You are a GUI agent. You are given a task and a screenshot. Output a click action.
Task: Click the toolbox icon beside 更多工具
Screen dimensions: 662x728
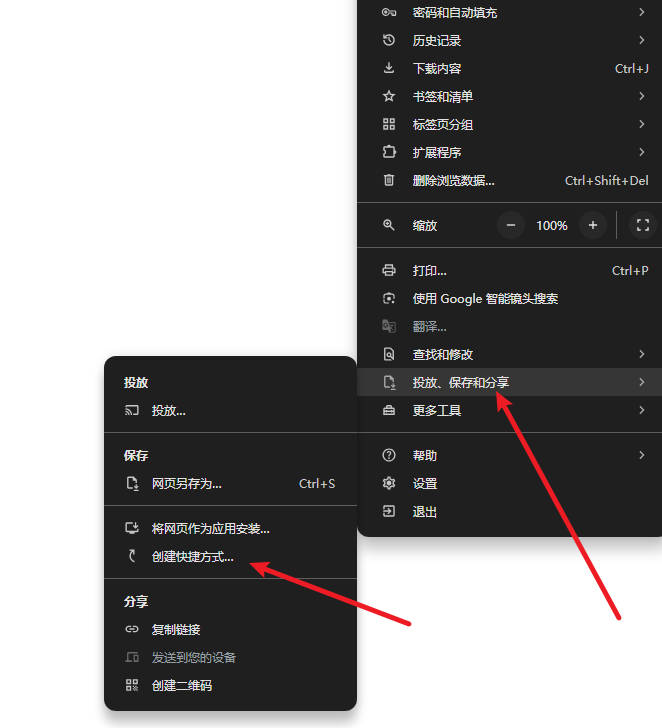[389, 410]
